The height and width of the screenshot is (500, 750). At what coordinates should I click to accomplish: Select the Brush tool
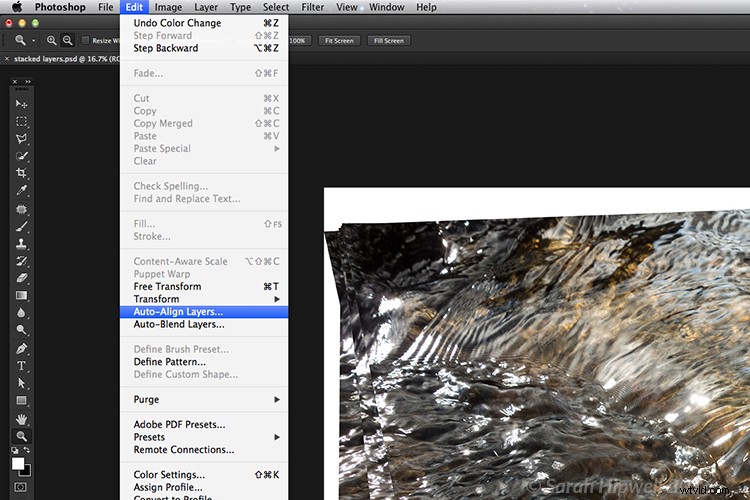[21, 226]
